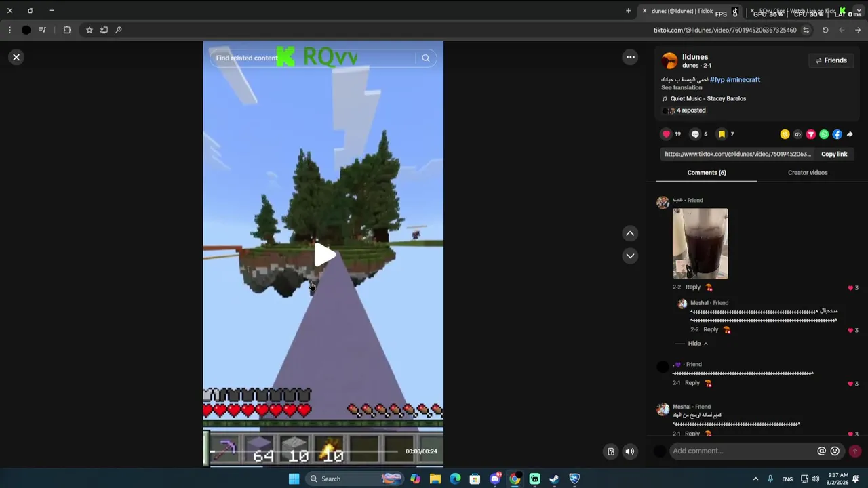
Task: Open more share options arrow
Action: [x=850, y=134]
